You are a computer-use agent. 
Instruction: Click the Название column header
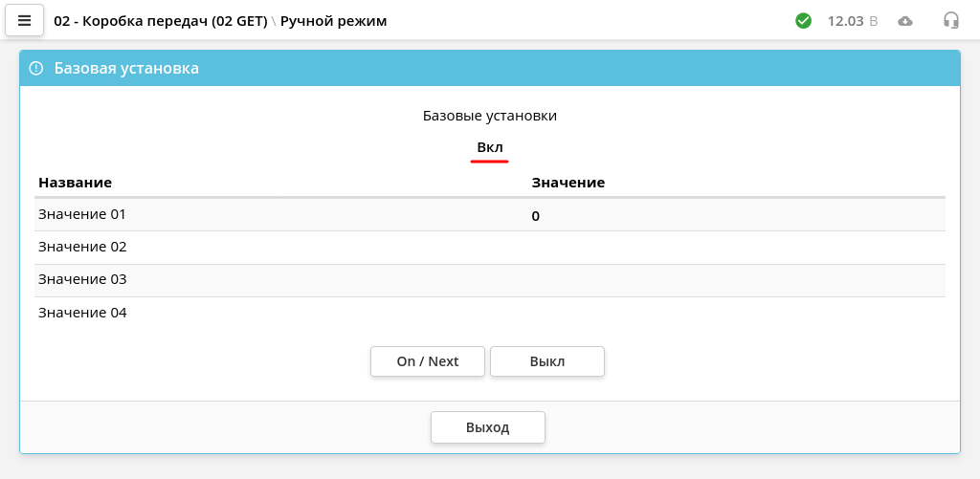(x=76, y=183)
